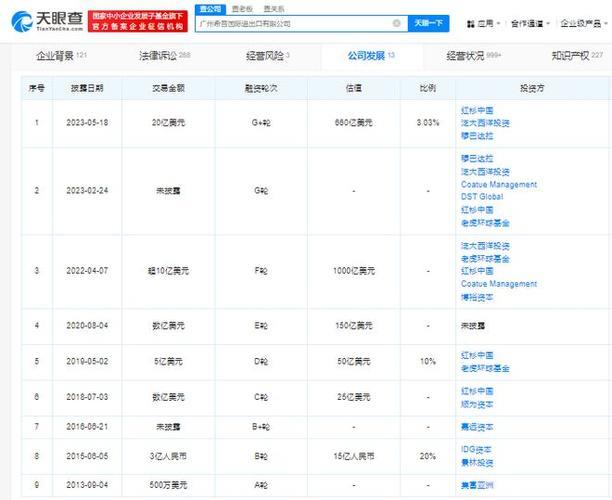Screen dimensions: 612x500
Task: Open the 景林投资 investor link
Action: pos(477,463)
